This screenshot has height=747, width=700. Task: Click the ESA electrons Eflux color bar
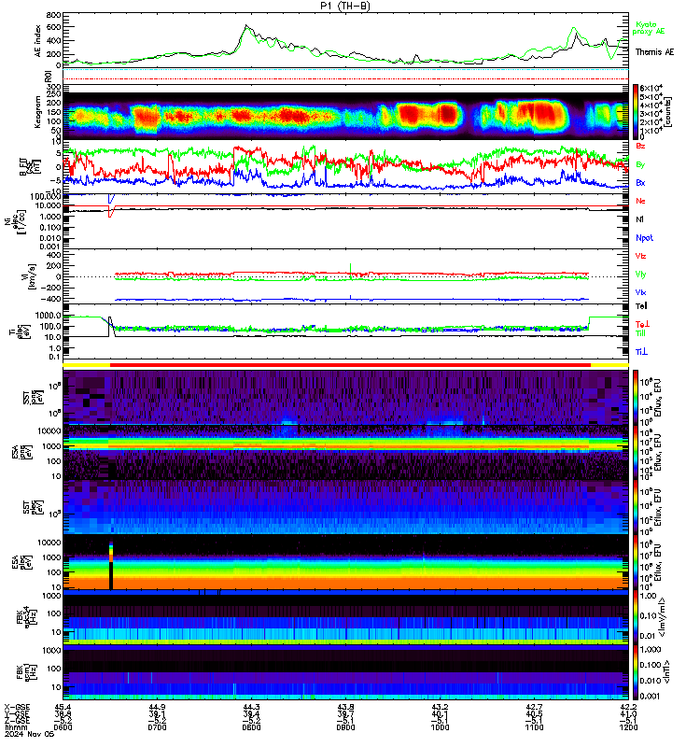point(636,562)
